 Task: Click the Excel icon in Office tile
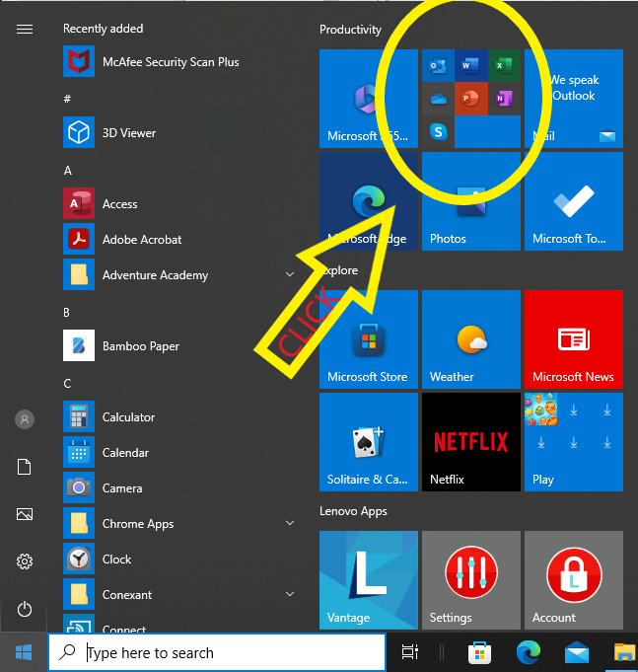(504, 65)
